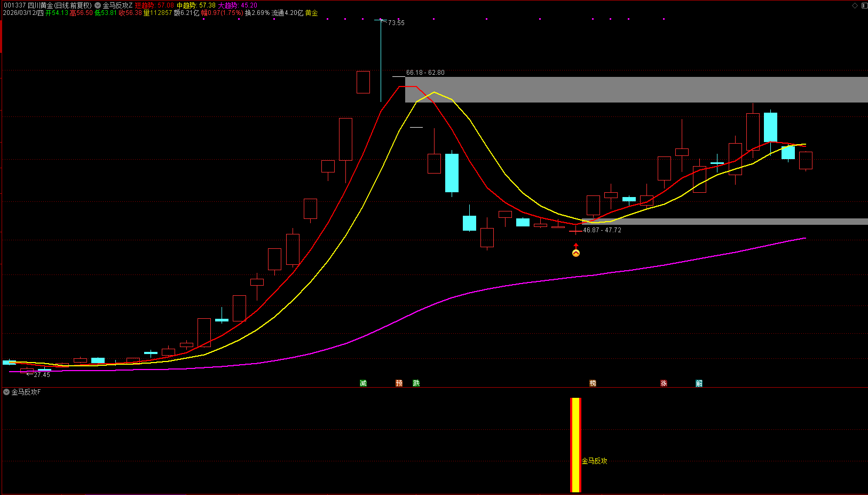Viewport: 868px width, 495px height.
Task: Click the 中趋势 57.38 indicator value
Action: [x=196, y=5]
